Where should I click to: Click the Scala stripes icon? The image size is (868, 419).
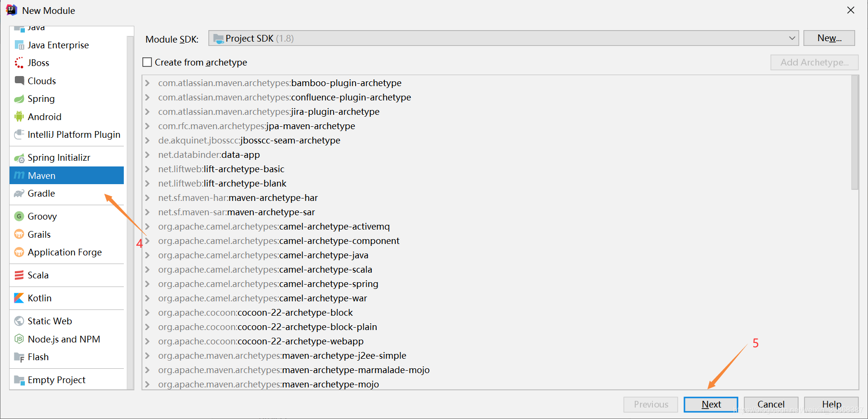click(19, 275)
